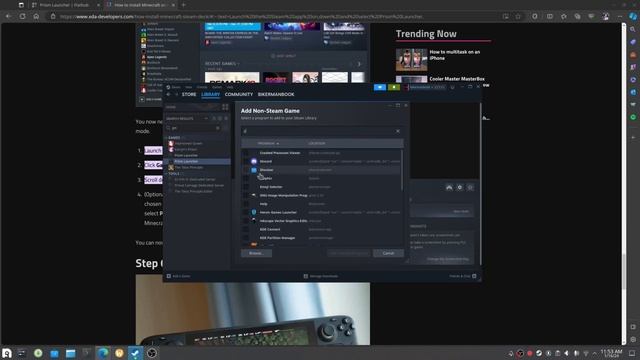The height and width of the screenshot is (360, 640).
Task: Open Steam from the taskbar
Action: click(135, 353)
